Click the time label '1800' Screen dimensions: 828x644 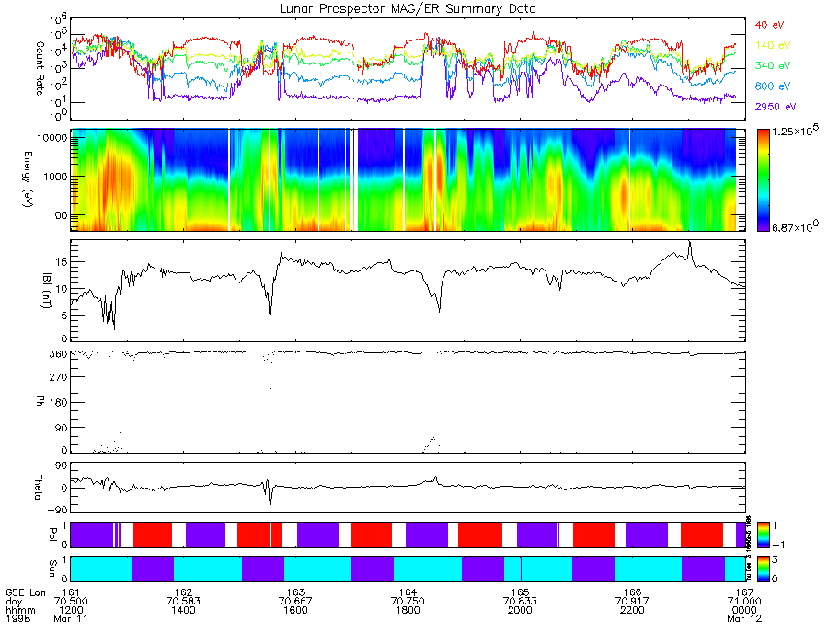pyautogui.click(x=408, y=610)
